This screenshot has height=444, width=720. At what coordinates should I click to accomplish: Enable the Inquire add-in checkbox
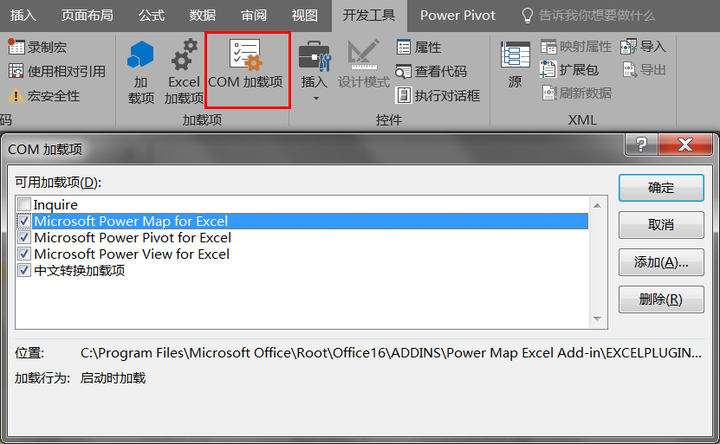pyautogui.click(x=24, y=204)
